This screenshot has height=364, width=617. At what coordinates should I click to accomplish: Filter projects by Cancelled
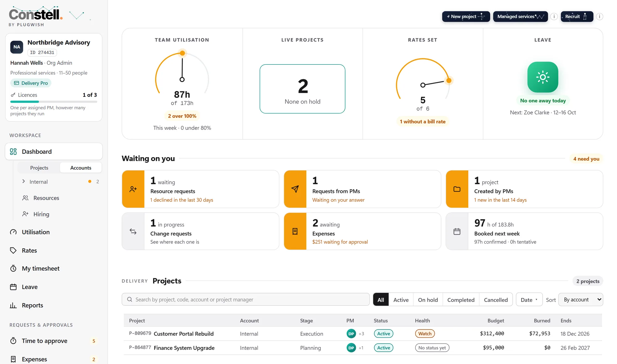[496, 300]
